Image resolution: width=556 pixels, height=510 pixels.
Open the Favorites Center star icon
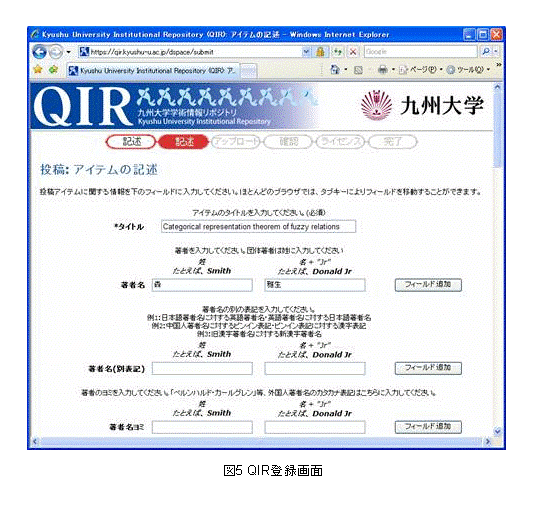click(x=38, y=70)
